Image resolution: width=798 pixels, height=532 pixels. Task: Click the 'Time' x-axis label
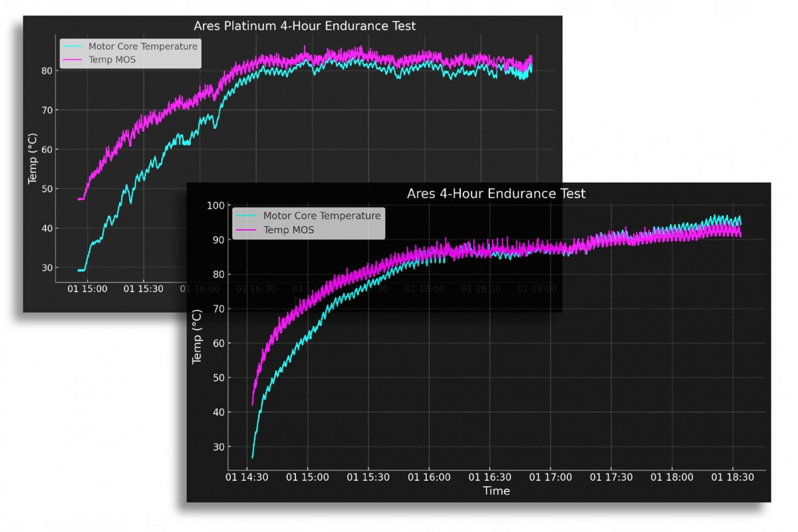496,491
